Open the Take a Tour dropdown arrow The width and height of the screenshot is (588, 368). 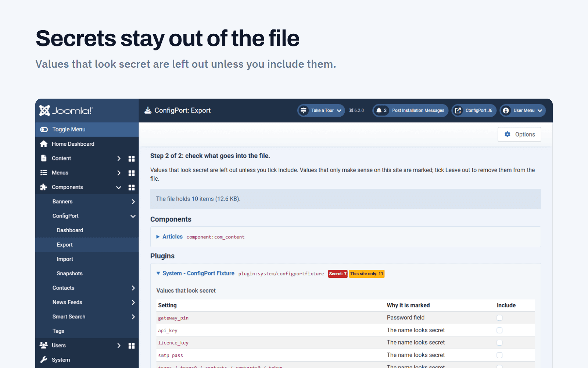(x=339, y=110)
